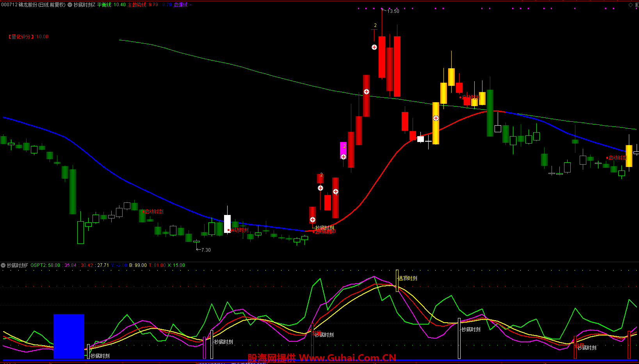
Task: Select the 主趋势线 indicator value label
Action: (143, 5)
